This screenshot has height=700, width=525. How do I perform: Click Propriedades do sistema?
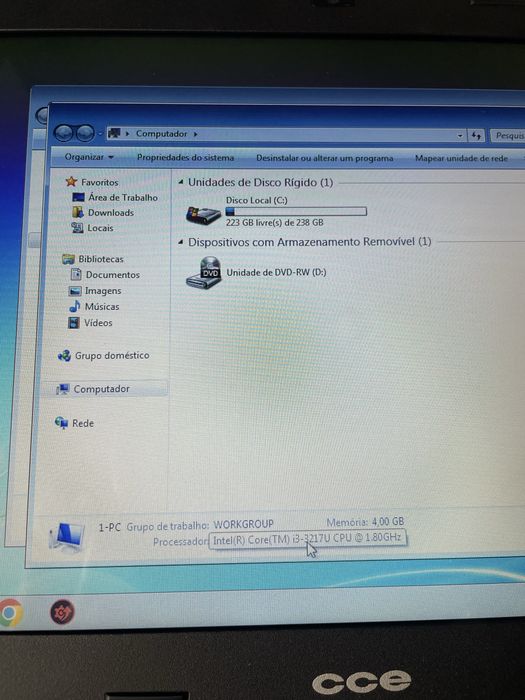[185, 158]
